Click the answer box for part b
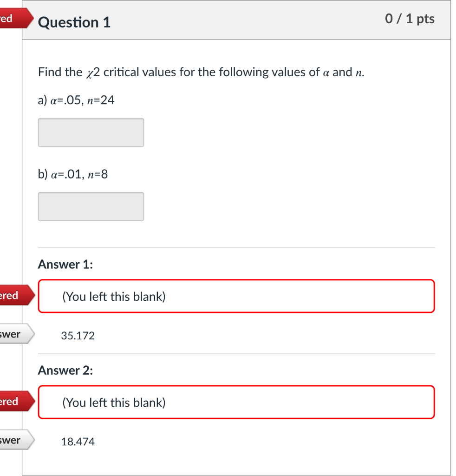This screenshot has width=456, height=476. 91,206
